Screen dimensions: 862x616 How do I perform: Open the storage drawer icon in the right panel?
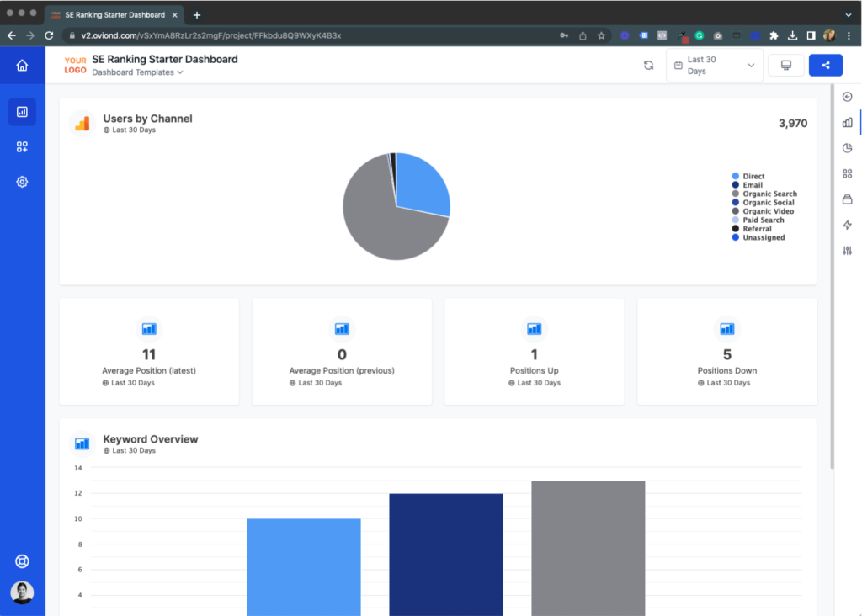847,199
